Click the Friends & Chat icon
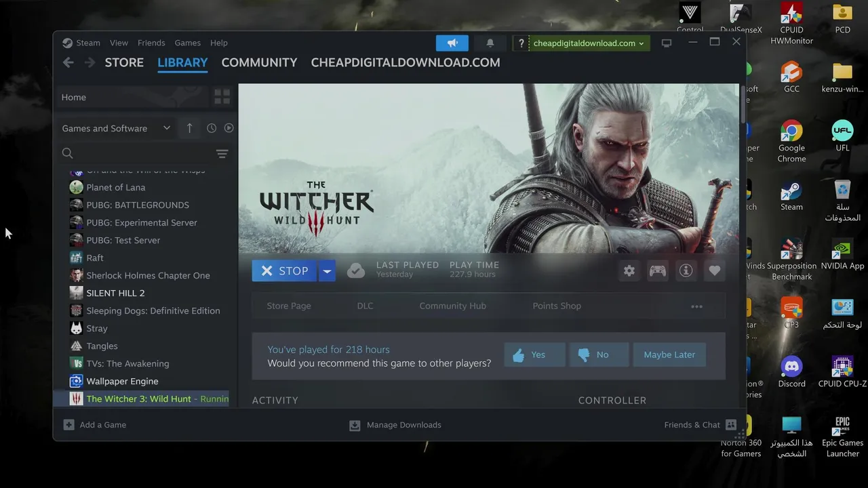The image size is (868, 488). [730, 425]
